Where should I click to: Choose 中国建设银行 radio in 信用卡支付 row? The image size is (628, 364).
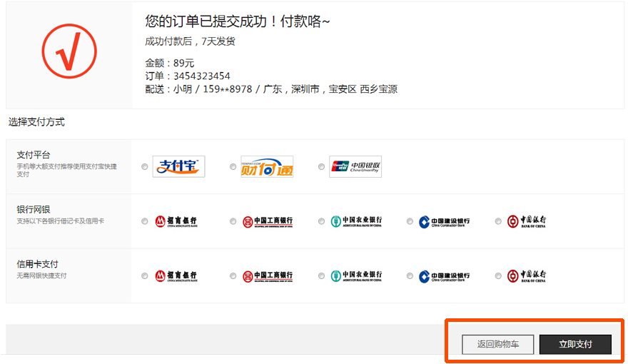(x=410, y=276)
